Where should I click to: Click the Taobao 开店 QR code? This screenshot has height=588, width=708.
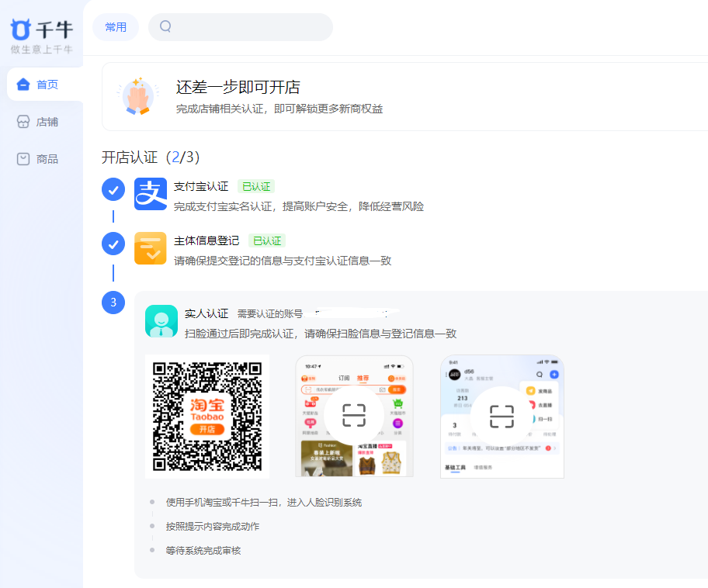[x=207, y=417]
